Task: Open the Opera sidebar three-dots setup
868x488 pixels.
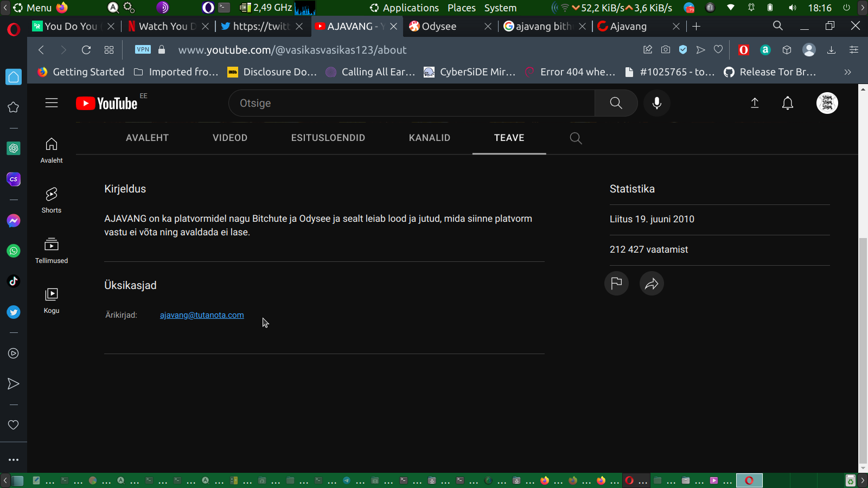Action: click(x=14, y=459)
